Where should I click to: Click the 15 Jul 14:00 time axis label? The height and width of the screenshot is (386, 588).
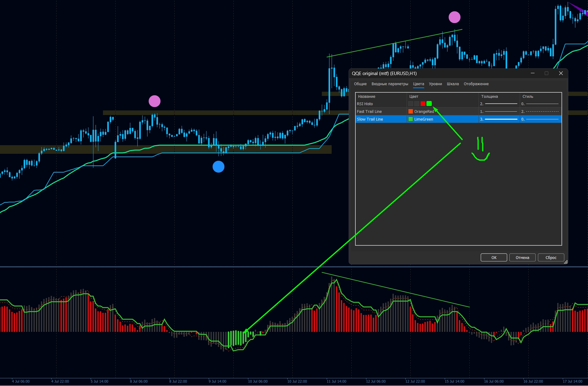click(x=455, y=381)
